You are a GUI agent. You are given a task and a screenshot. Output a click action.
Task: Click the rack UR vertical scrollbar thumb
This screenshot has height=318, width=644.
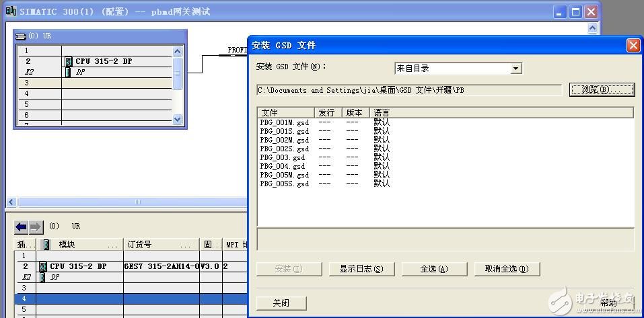178,73
